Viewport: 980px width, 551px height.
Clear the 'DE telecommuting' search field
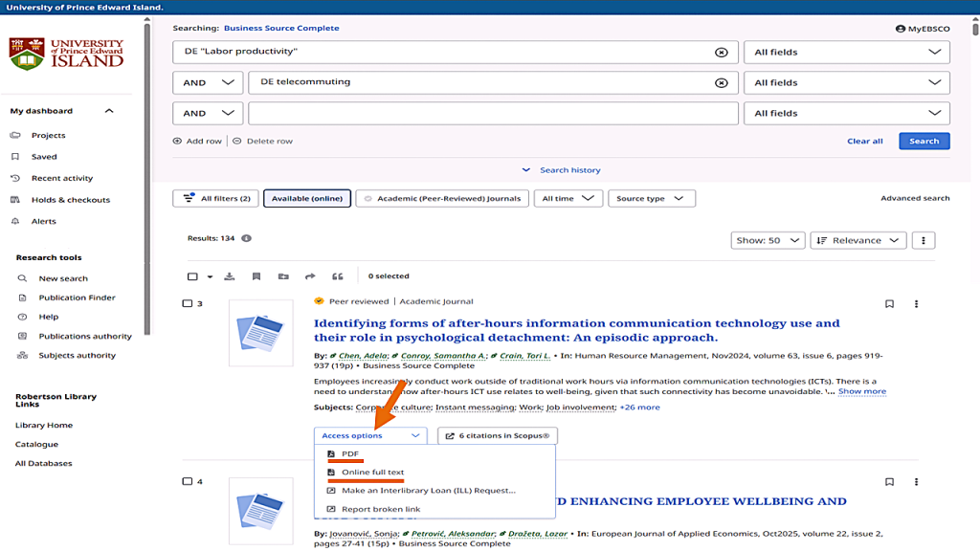(722, 83)
